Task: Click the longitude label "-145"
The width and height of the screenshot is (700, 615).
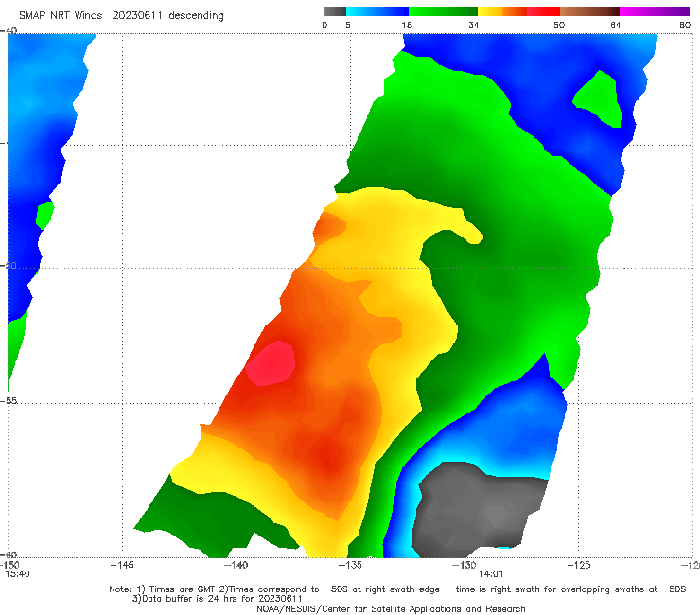Action: [x=122, y=565]
